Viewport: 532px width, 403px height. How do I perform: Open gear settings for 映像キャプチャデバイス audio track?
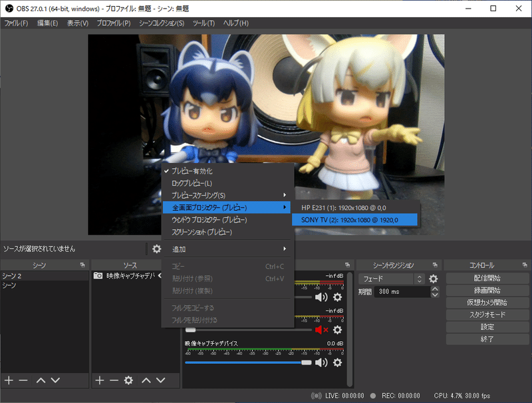tap(337, 362)
